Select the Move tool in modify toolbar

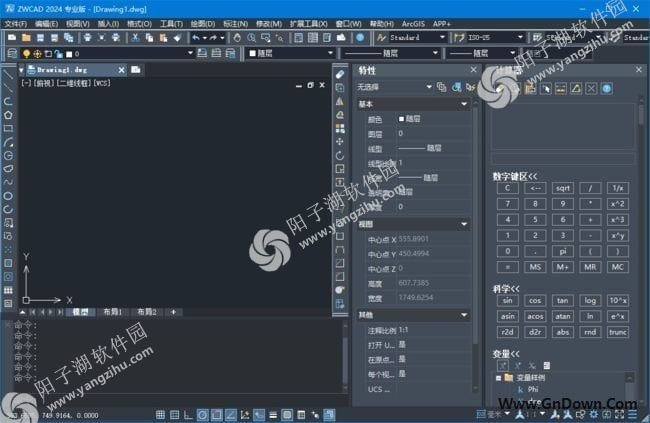[x=340, y=142]
